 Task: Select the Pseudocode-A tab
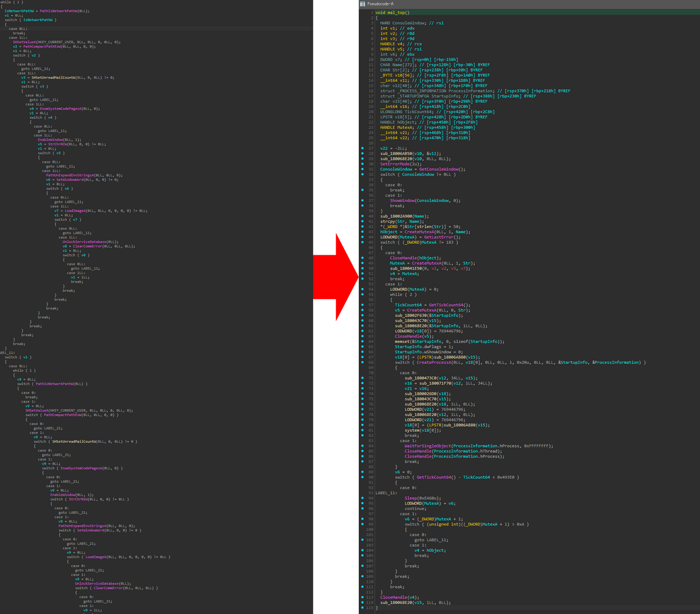tap(380, 4)
